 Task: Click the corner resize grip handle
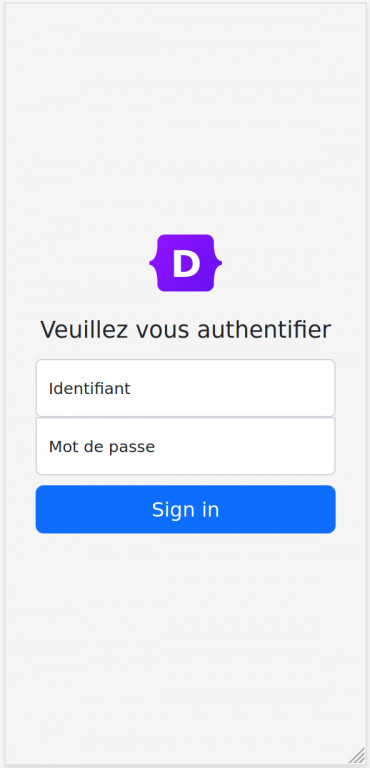[x=357, y=755]
